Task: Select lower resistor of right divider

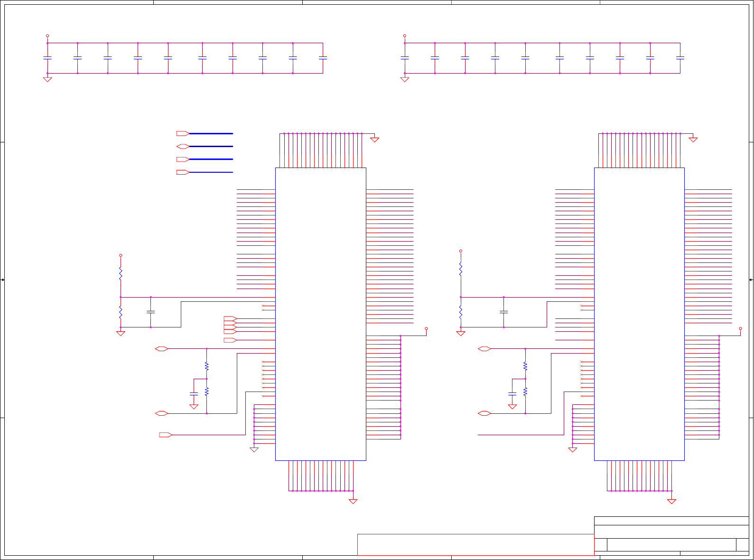Action: (x=461, y=312)
